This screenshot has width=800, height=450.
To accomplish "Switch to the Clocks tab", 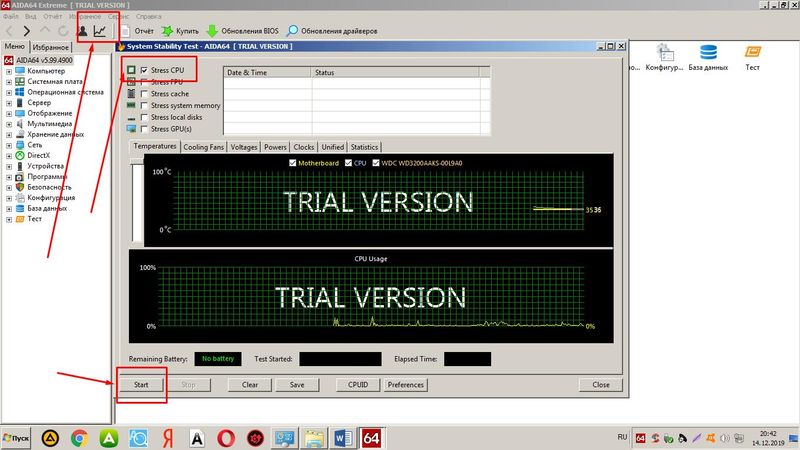I will 304,147.
